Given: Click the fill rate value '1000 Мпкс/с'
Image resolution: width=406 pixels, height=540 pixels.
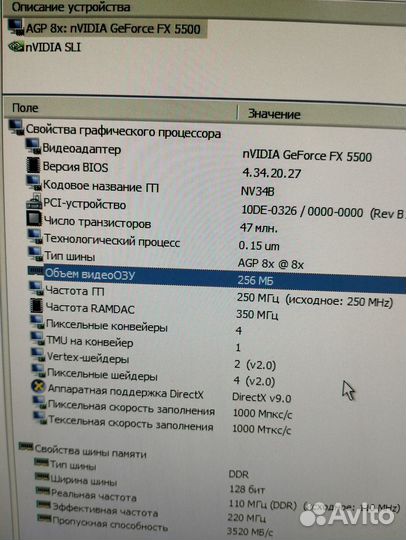Looking at the screenshot, I should pyautogui.click(x=262, y=414).
